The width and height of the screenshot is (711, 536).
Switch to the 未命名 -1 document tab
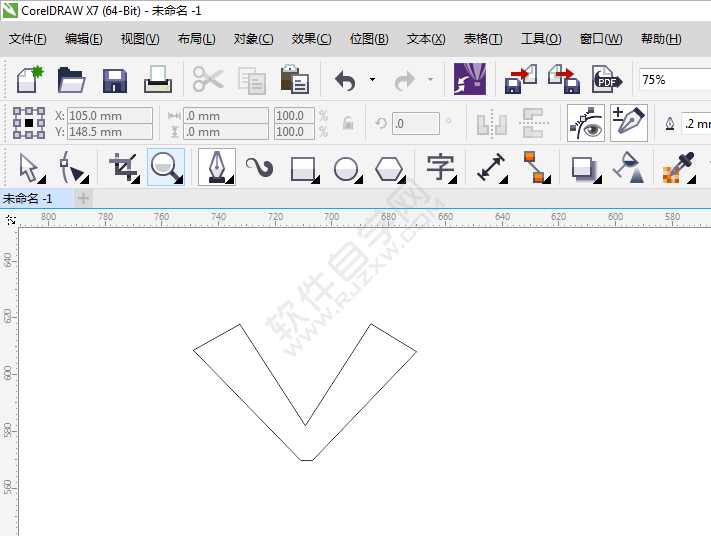(36, 199)
